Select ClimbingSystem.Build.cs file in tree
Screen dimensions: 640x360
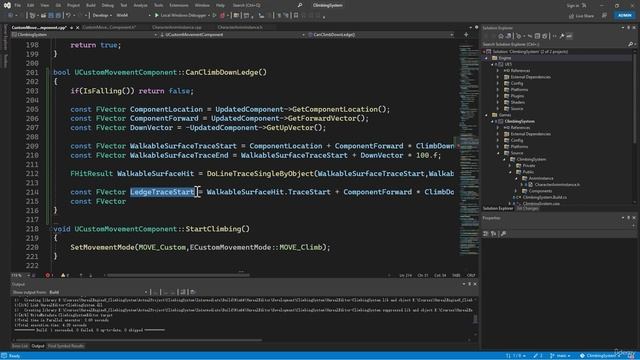coord(544,197)
